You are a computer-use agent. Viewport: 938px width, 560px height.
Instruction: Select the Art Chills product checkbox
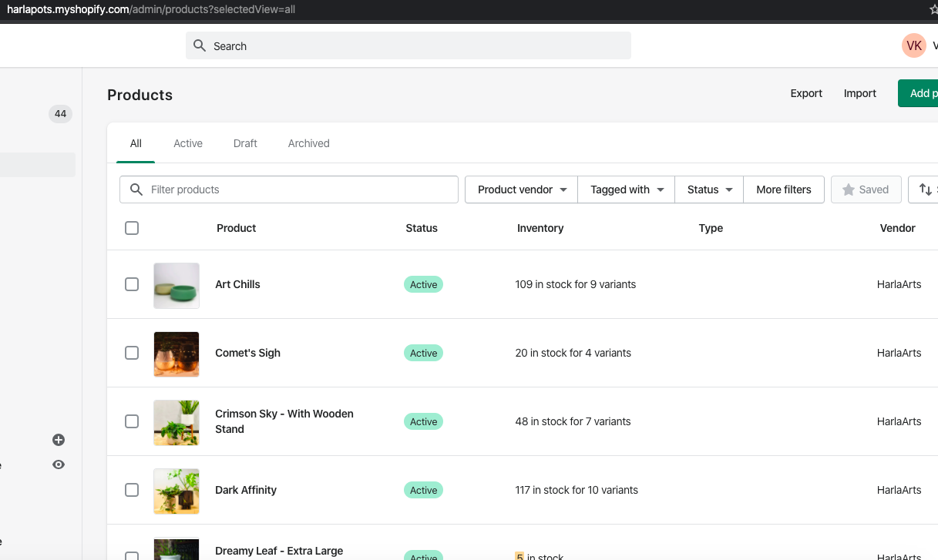(x=132, y=284)
